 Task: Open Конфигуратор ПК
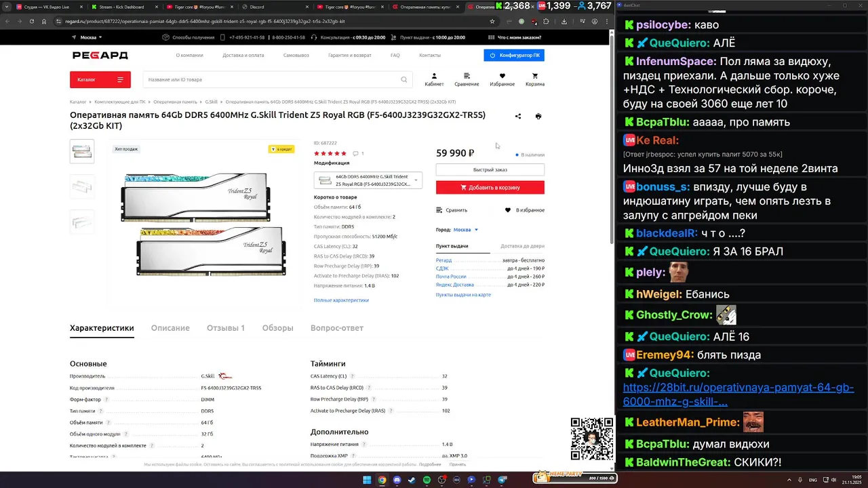coord(514,56)
